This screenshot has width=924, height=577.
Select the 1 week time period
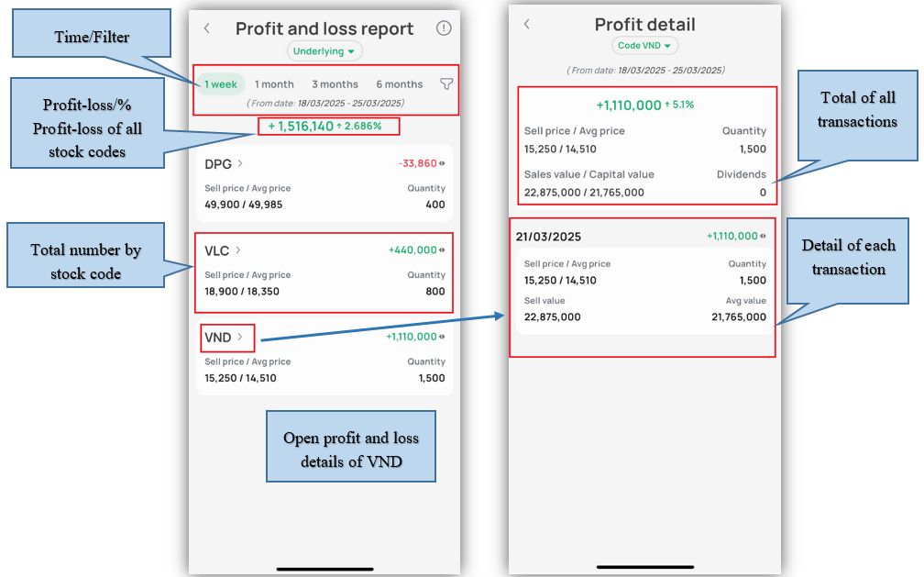point(220,84)
